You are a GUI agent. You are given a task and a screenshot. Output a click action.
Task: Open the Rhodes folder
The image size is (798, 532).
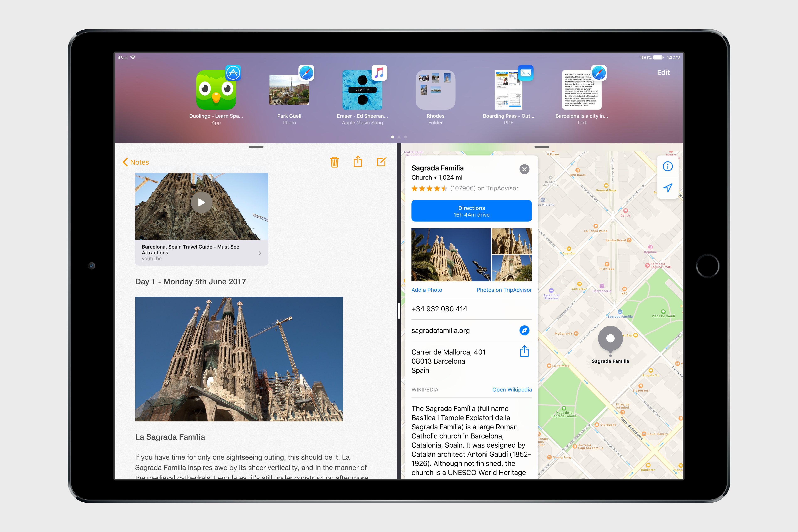tap(435, 90)
